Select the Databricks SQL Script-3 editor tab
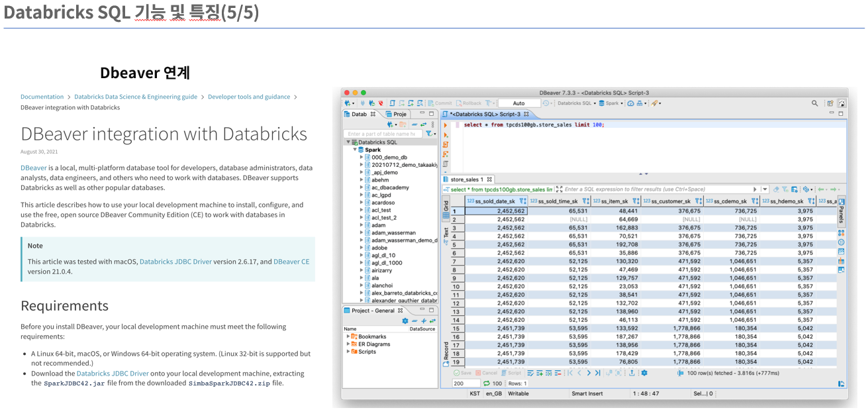 [x=485, y=114]
